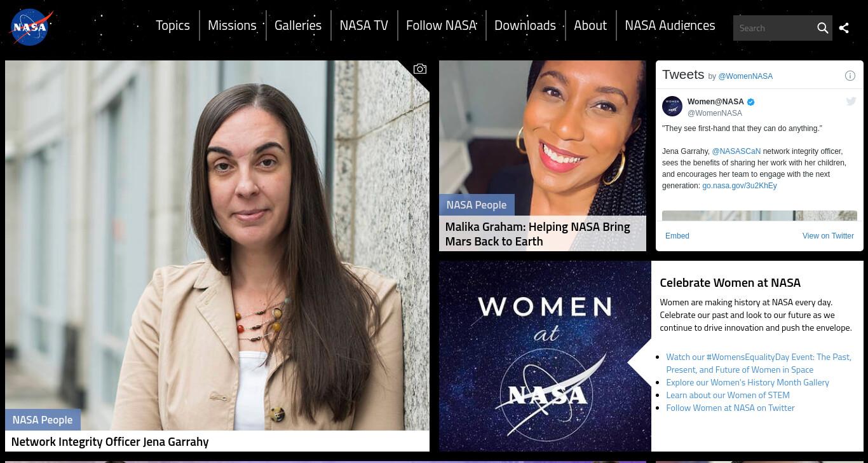
Task: Open the Topics menu
Action: 173,25
